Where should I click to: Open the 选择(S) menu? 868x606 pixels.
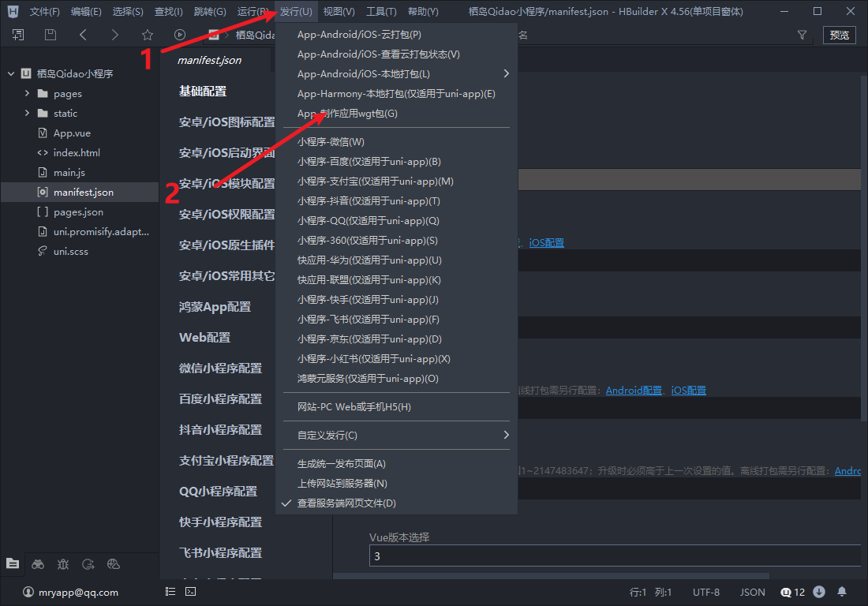(127, 11)
